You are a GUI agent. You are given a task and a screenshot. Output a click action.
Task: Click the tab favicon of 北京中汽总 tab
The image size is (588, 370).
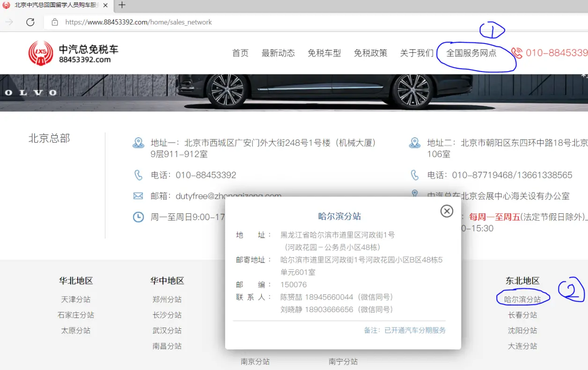click(x=6, y=5)
